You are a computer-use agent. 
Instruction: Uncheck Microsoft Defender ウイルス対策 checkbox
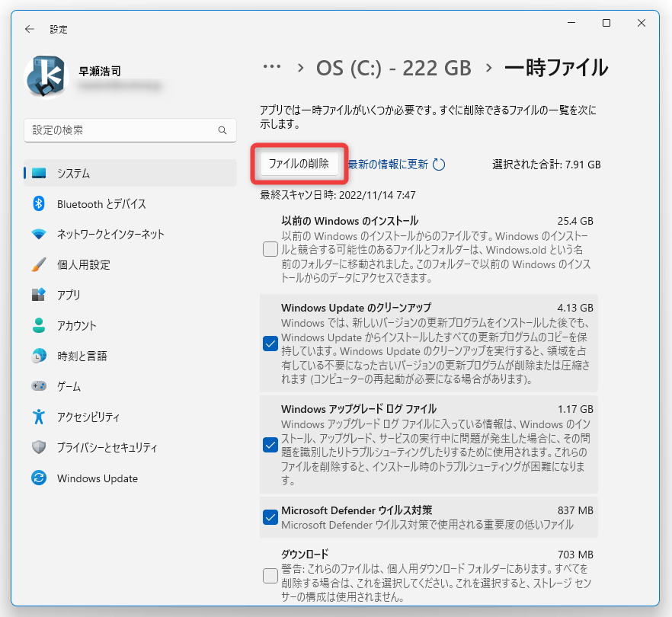[270, 517]
